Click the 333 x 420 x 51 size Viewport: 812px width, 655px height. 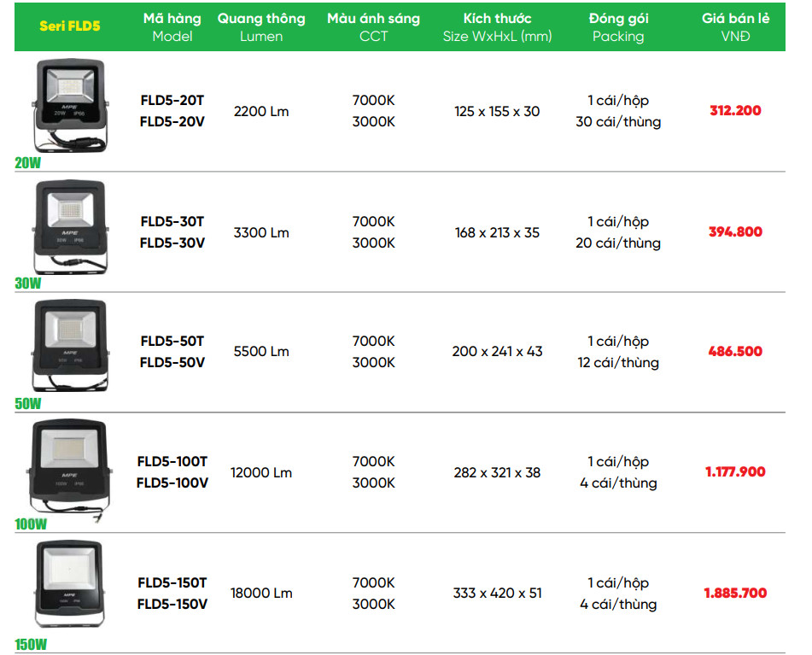(x=497, y=593)
